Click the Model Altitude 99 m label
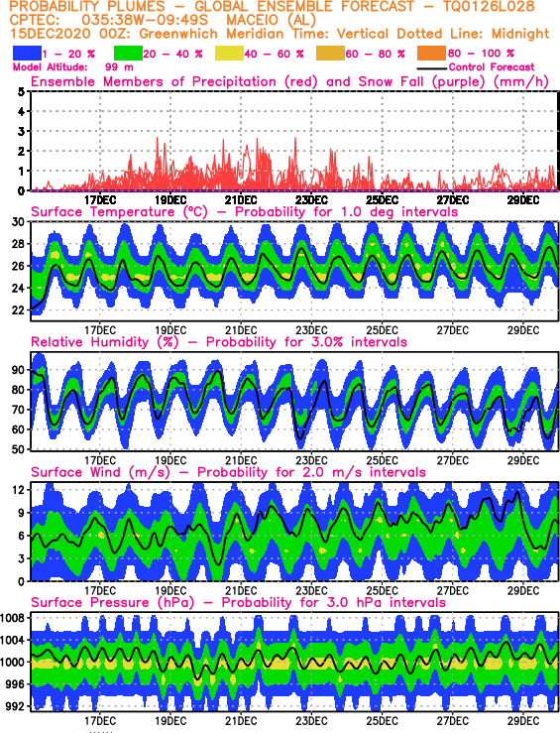This screenshot has height=733, width=560. pos(73,67)
